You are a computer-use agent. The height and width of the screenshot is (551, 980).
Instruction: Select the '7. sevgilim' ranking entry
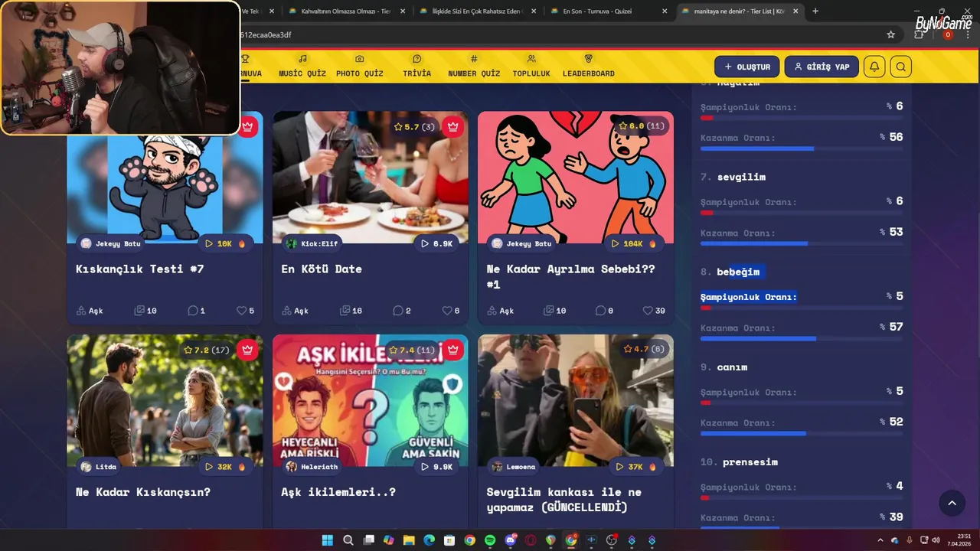pos(733,177)
